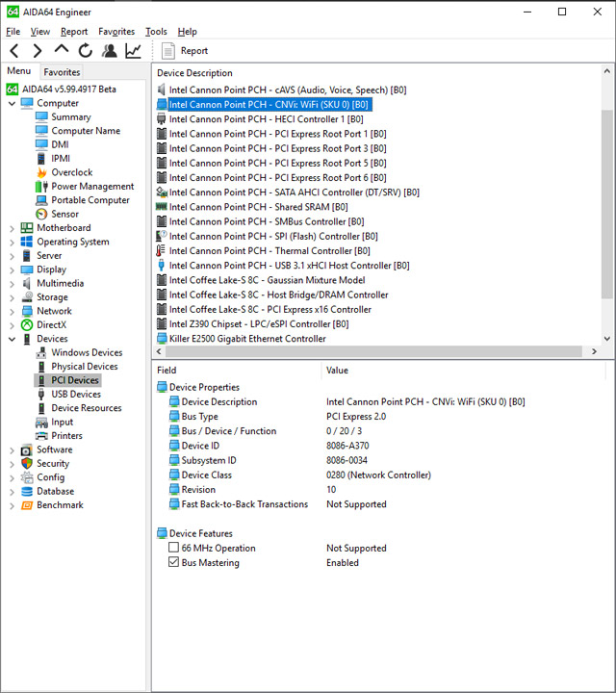Click the device list horizontal scrollbar
Image resolution: width=616 pixels, height=693 pixels.
point(373,351)
